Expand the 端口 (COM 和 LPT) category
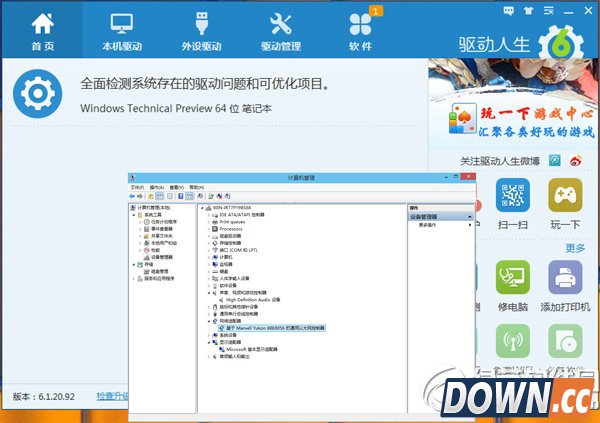 click(x=209, y=250)
